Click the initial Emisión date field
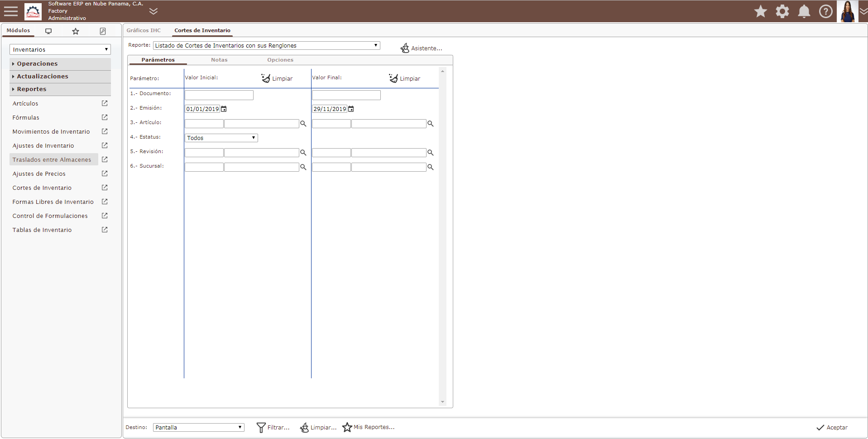The width and height of the screenshot is (868, 439). coord(202,109)
